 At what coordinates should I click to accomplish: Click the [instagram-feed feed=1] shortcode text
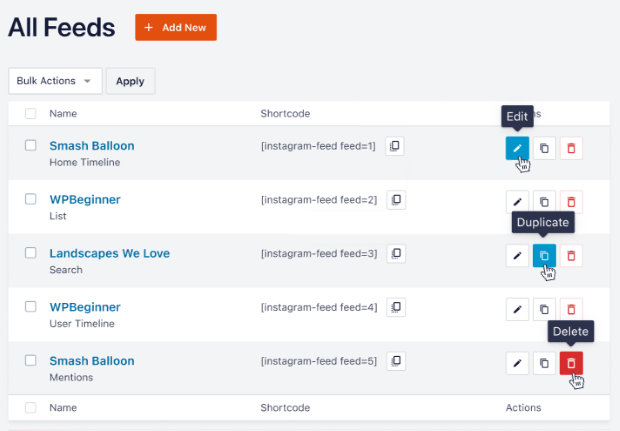tap(318, 146)
